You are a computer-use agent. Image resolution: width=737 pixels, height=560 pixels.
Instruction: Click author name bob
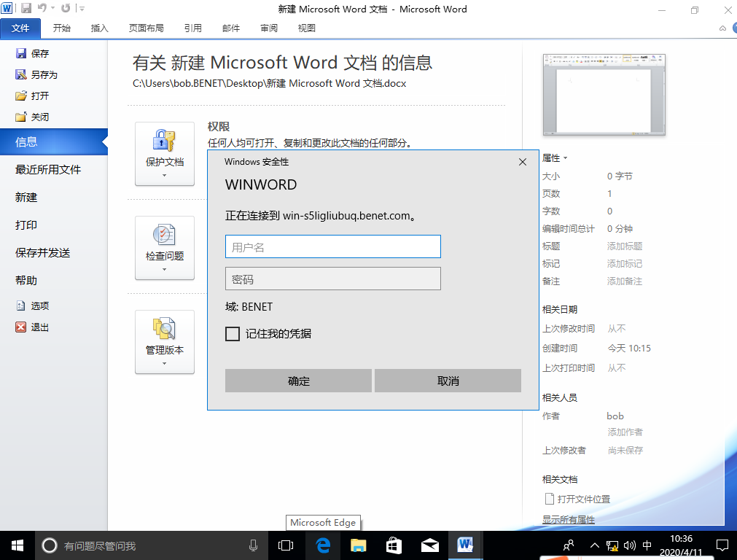[x=615, y=416]
